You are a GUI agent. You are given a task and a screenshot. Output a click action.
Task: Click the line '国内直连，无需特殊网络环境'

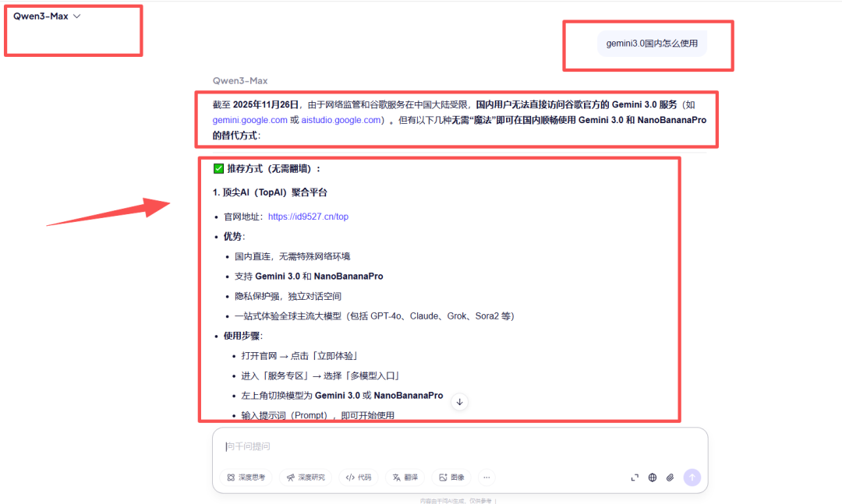coord(292,256)
